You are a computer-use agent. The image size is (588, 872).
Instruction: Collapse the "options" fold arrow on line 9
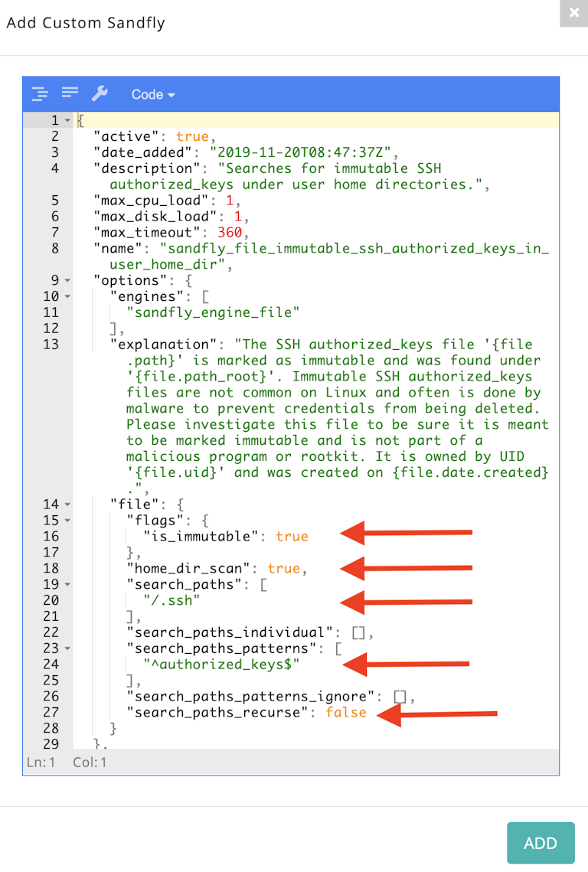point(67,281)
